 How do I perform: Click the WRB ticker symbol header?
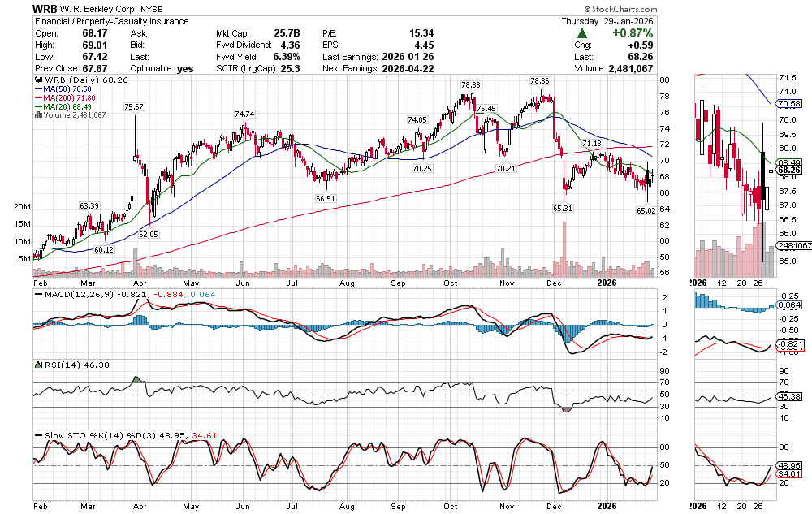tap(45, 8)
